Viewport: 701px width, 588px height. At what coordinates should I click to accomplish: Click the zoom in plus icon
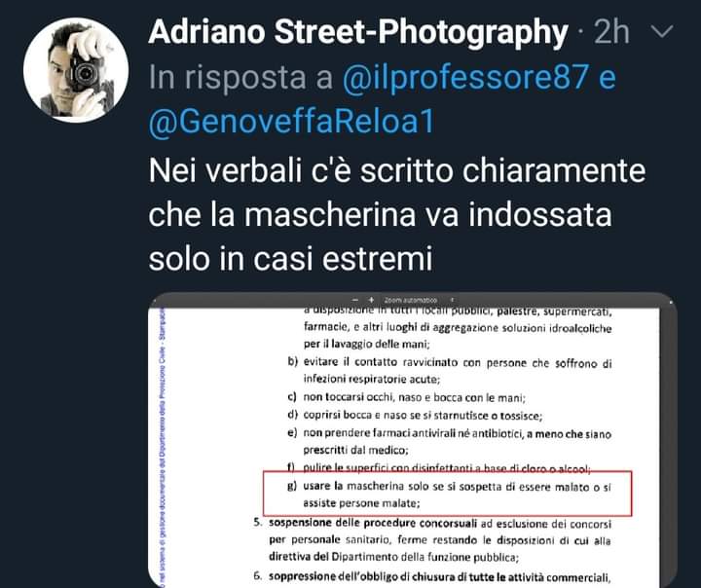click(371, 300)
